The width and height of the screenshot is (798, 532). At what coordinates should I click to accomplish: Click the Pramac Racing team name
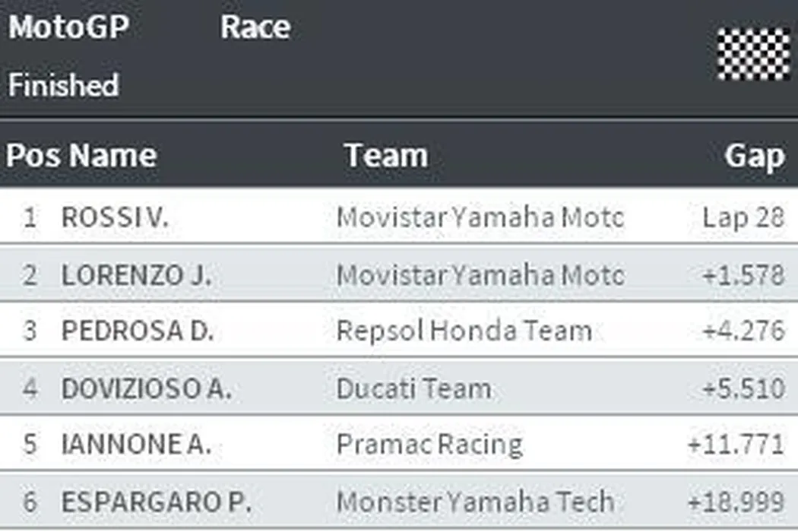pyautogui.click(x=429, y=445)
